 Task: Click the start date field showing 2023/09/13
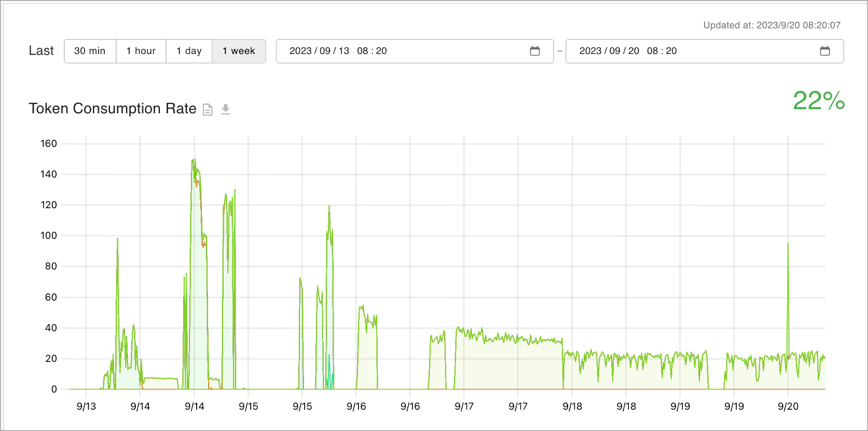coord(319,51)
